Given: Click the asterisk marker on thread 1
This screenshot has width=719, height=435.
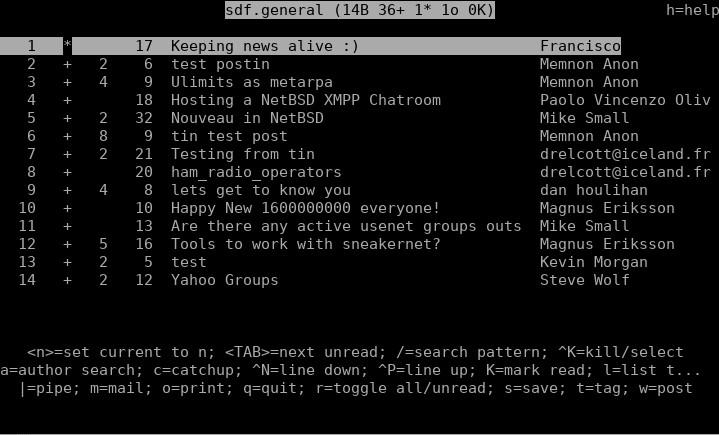Looking at the screenshot, I should (x=67, y=45).
